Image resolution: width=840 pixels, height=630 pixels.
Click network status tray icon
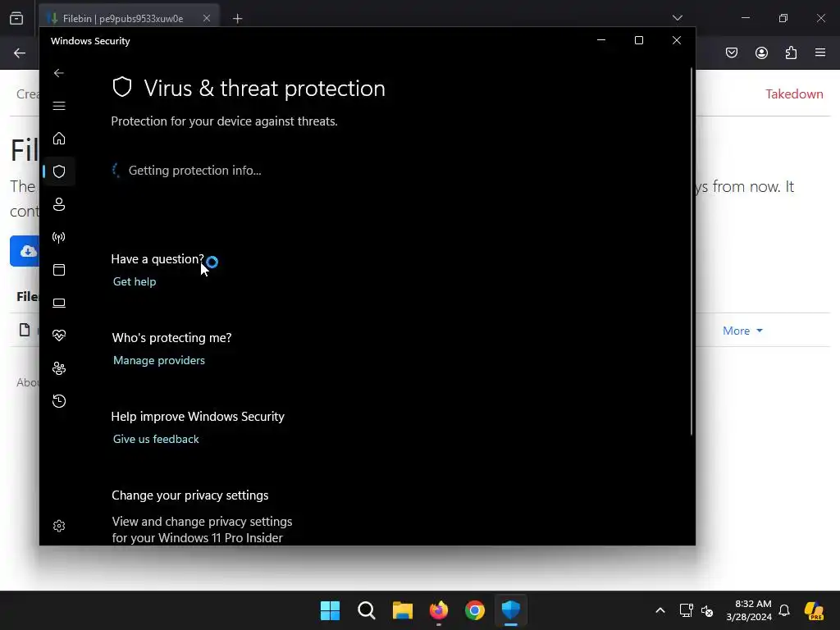pyautogui.click(x=686, y=610)
